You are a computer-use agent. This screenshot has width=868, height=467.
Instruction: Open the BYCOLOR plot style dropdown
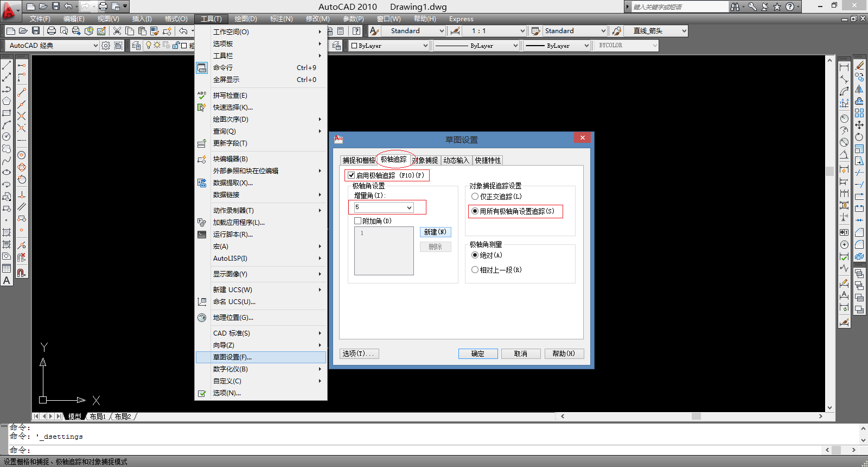click(x=627, y=46)
